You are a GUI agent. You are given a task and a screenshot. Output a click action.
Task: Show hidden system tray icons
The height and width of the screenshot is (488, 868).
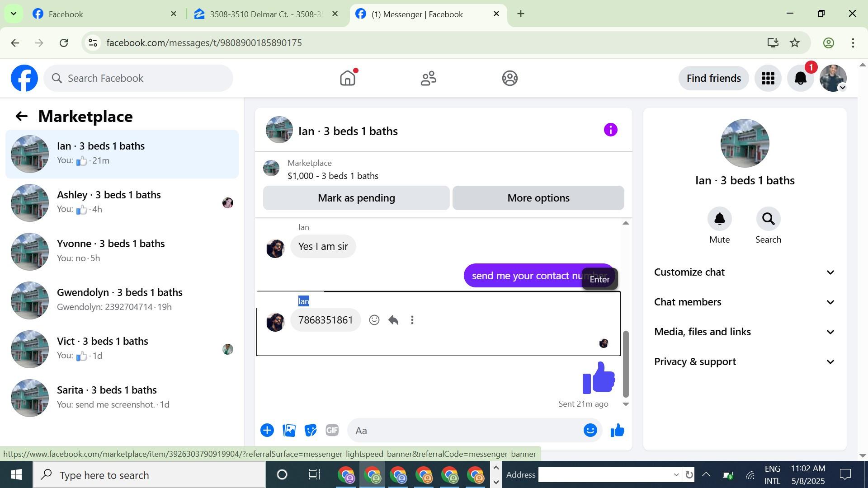(706, 474)
